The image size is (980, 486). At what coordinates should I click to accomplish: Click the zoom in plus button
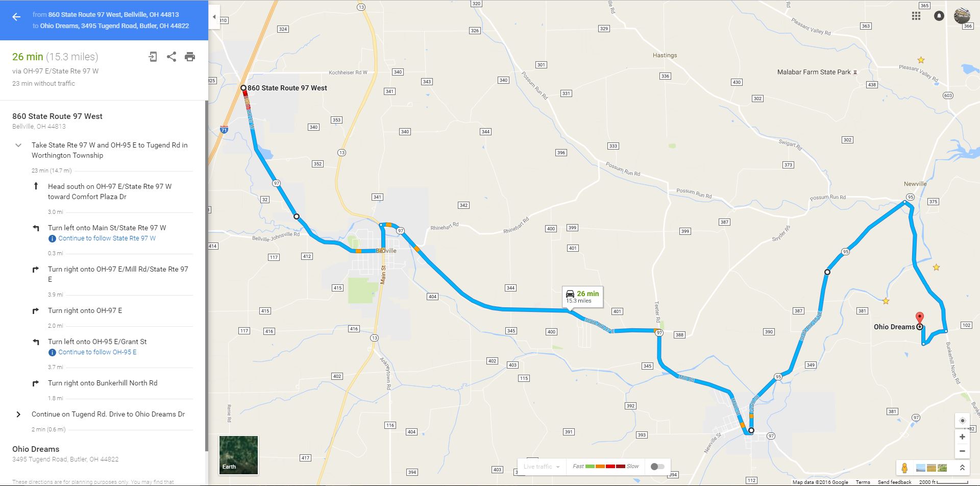point(962,437)
